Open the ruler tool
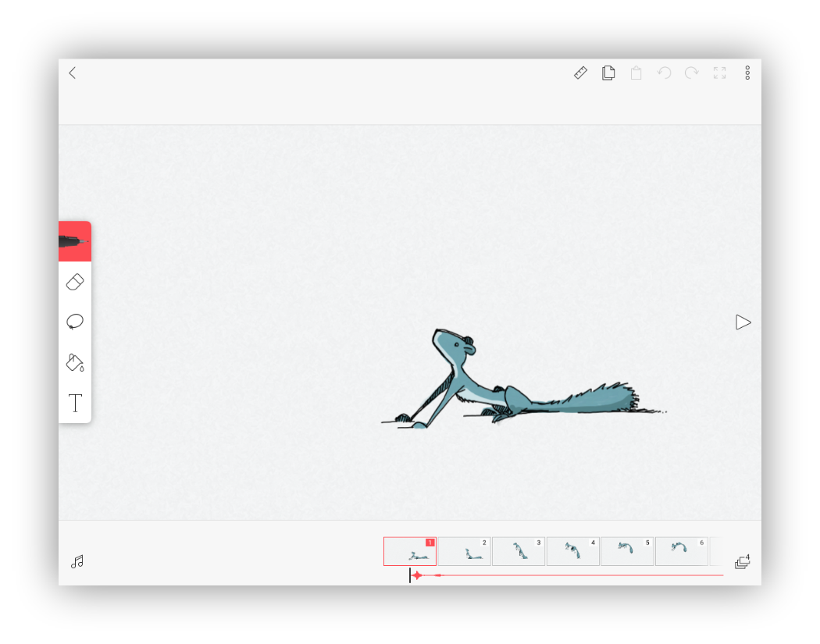Image resolution: width=820 pixels, height=644 pixels. (580, 73)
